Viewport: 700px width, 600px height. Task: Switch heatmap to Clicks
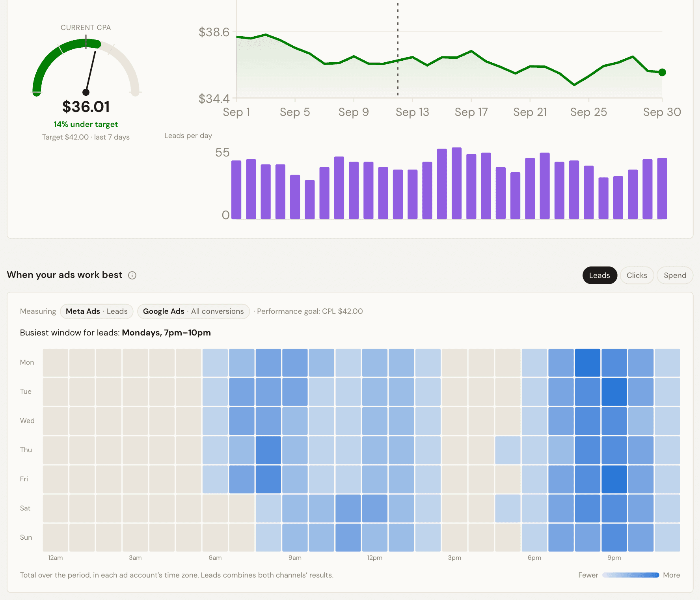[x=637, y=276]
